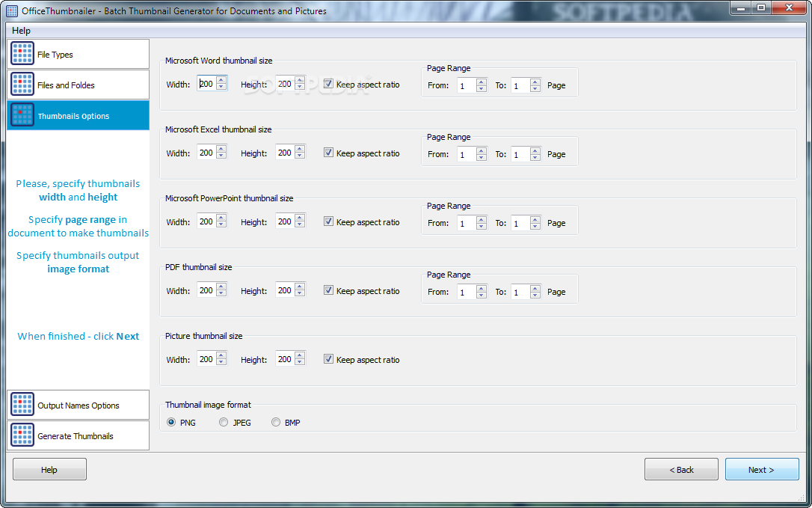
Task: Click the Microsoft Word Height input field
Action: pyautogui.click(x=286, y=84)
